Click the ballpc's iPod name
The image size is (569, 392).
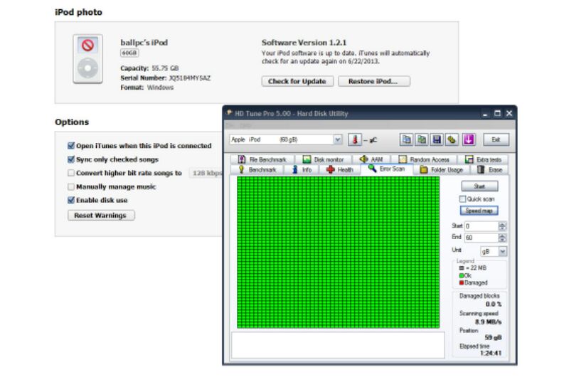point(144,43)
